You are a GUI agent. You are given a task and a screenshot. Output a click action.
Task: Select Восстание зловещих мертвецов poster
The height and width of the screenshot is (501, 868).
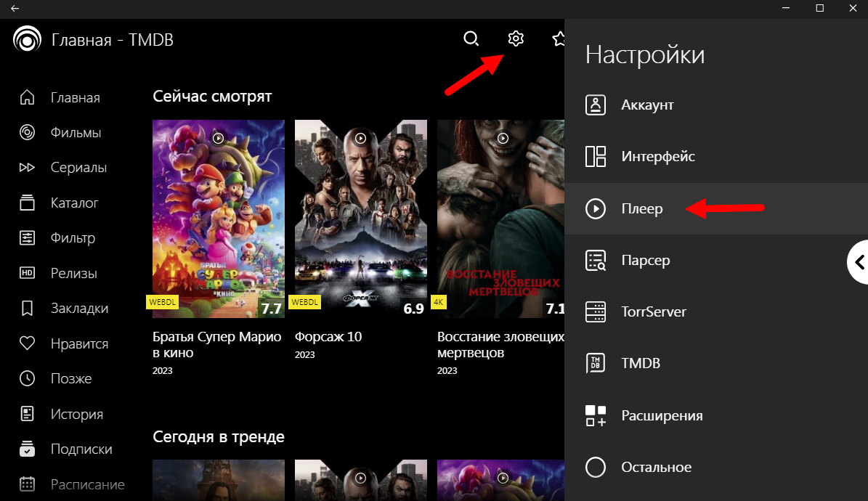pyautogui.click(x=501, y=219)
